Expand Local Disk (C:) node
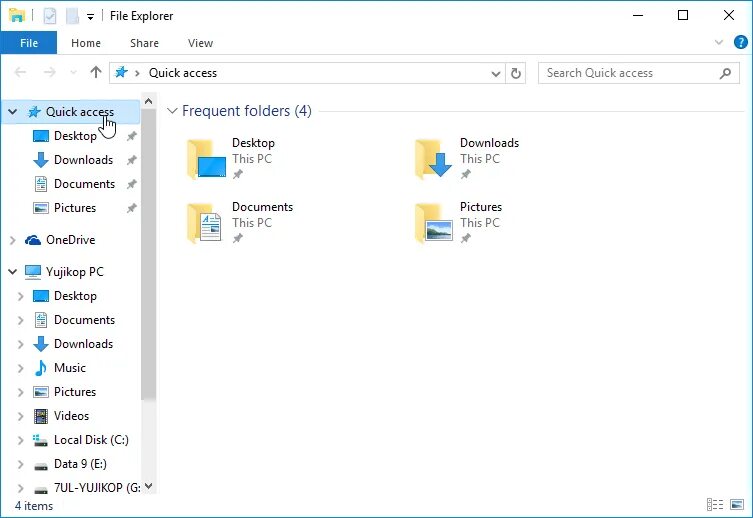The image size is (753, 518). point(21,440)
